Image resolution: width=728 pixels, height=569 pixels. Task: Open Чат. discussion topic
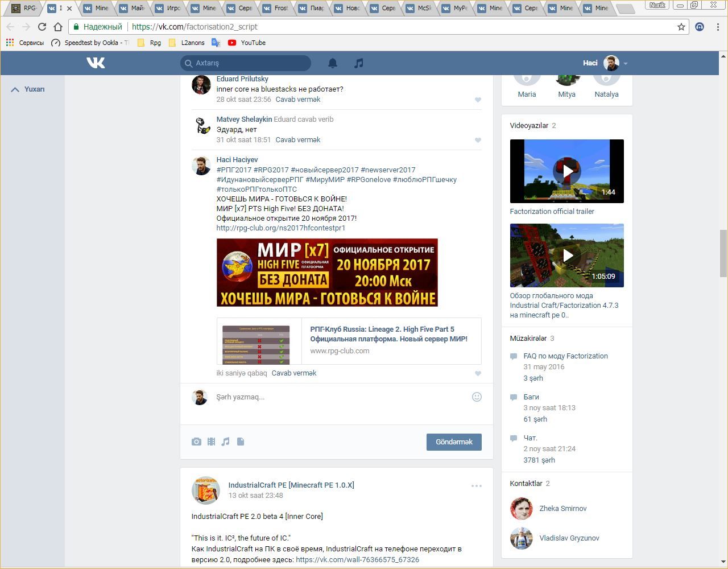click(x=530, y=438)
